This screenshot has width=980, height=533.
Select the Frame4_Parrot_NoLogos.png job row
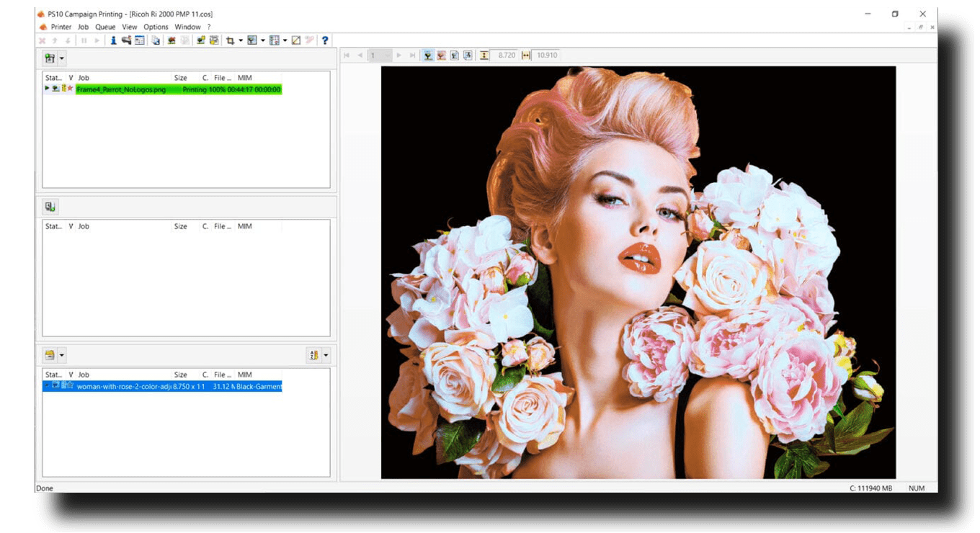[x=163, y=89]
